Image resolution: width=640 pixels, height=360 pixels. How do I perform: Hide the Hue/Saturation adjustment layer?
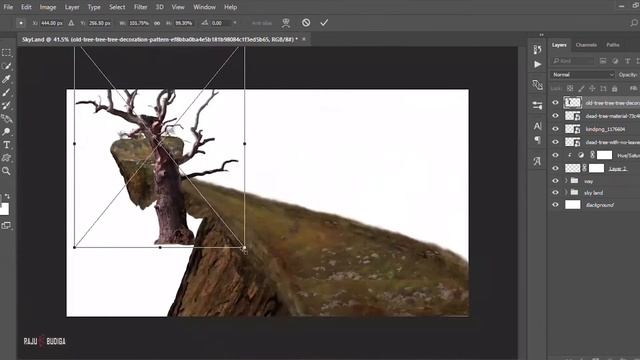555,155
